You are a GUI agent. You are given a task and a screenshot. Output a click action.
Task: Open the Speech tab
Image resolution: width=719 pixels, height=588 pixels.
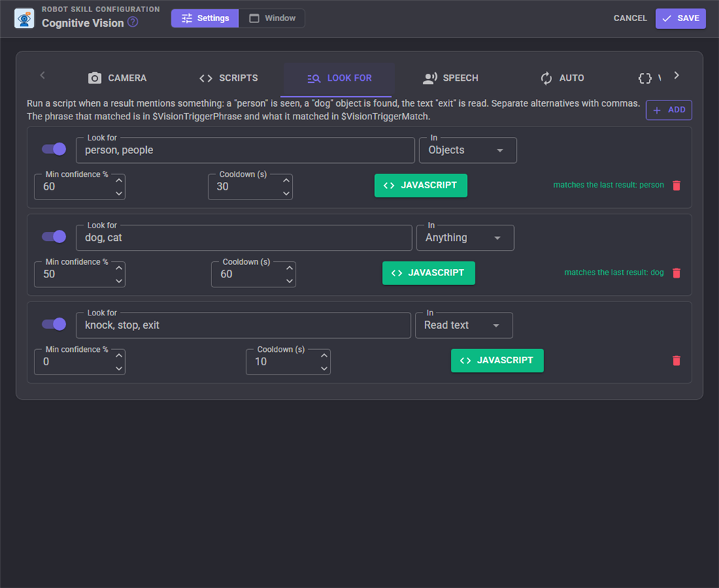tap(450, 78)
